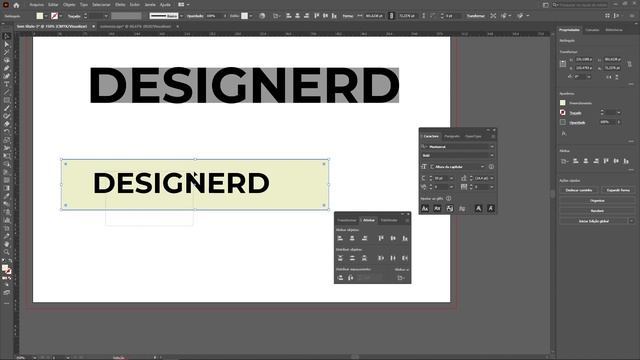Click vertical align center in Alinhar panel
640x360 pixels.
coord(393,238)
